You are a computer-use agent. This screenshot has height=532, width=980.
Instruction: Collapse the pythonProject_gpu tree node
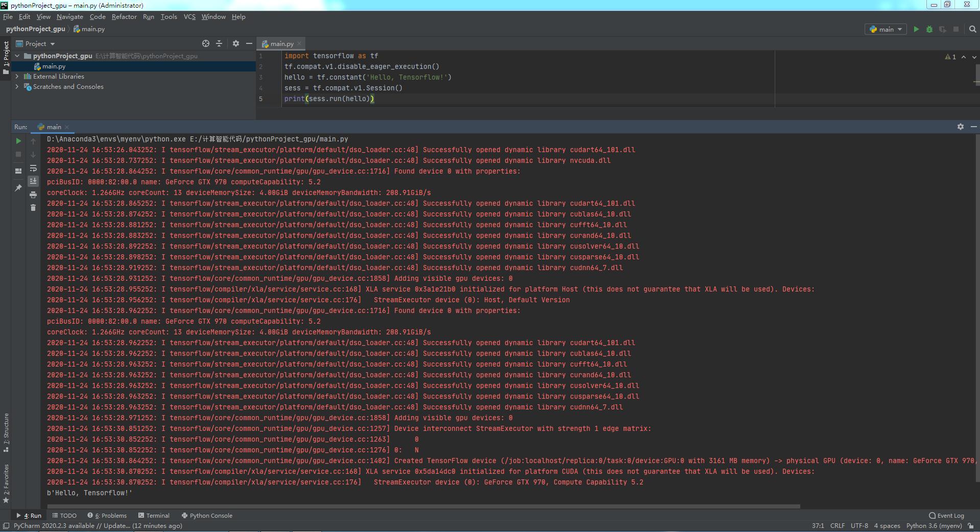17,56
